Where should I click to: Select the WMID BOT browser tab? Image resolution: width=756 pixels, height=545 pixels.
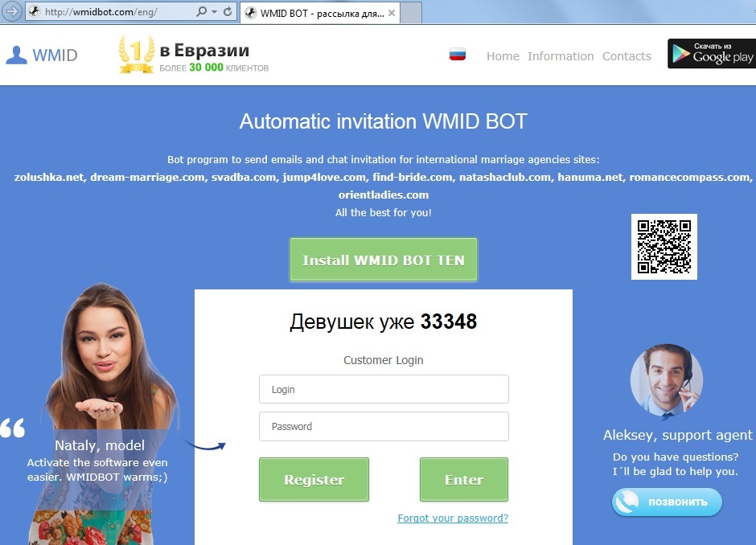[x=320, y=13]
